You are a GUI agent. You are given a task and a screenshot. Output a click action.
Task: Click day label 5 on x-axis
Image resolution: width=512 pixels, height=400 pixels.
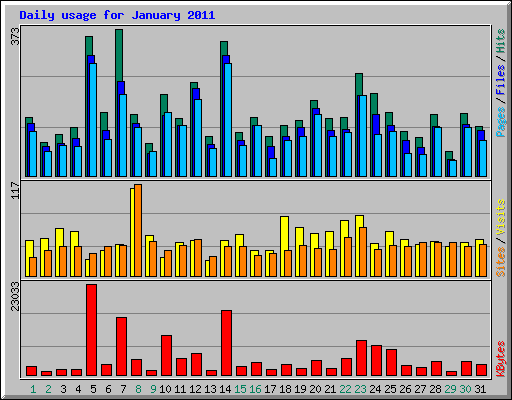click(x=93, y=389)
